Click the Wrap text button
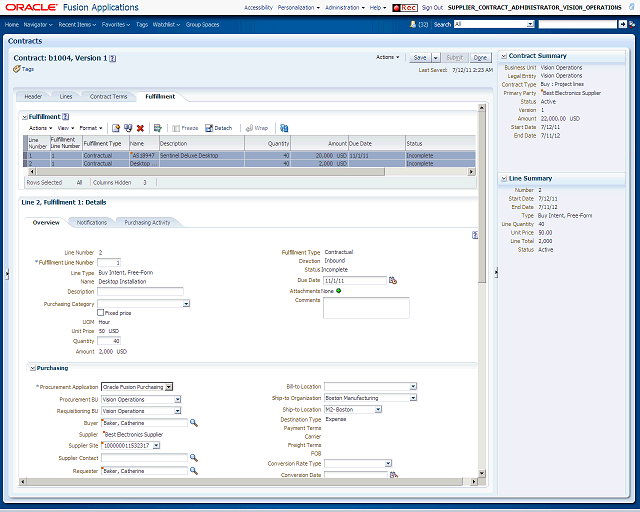640x512 pixels. [257, 128]
